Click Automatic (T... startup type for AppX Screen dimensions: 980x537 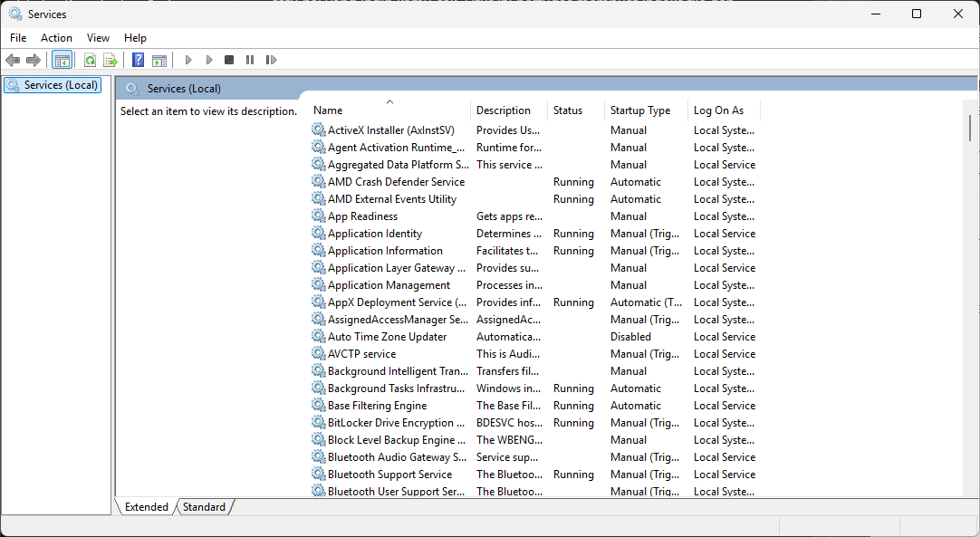[647, 302]
